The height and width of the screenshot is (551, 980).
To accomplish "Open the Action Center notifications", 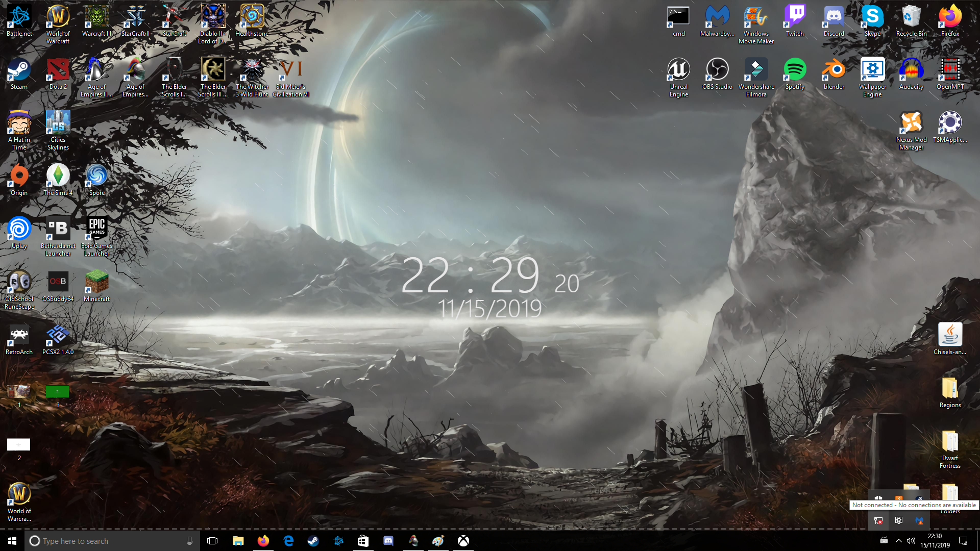I will 963,541.
